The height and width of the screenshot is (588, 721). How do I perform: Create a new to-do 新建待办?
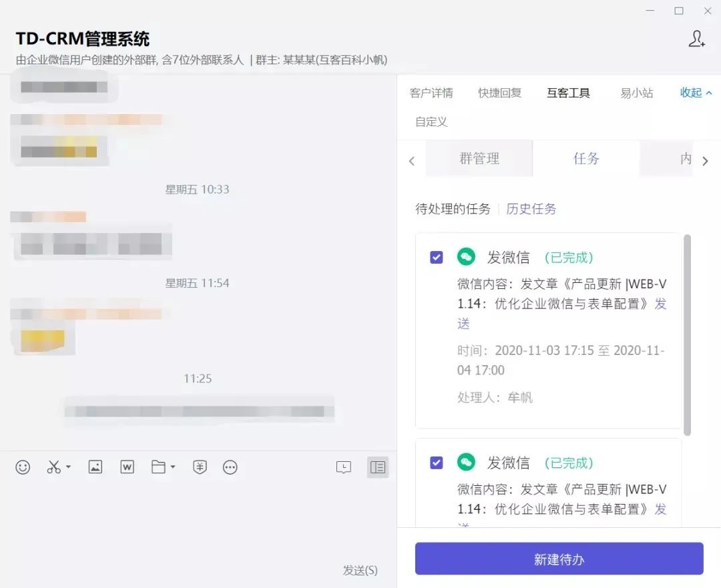click(559, 559)
